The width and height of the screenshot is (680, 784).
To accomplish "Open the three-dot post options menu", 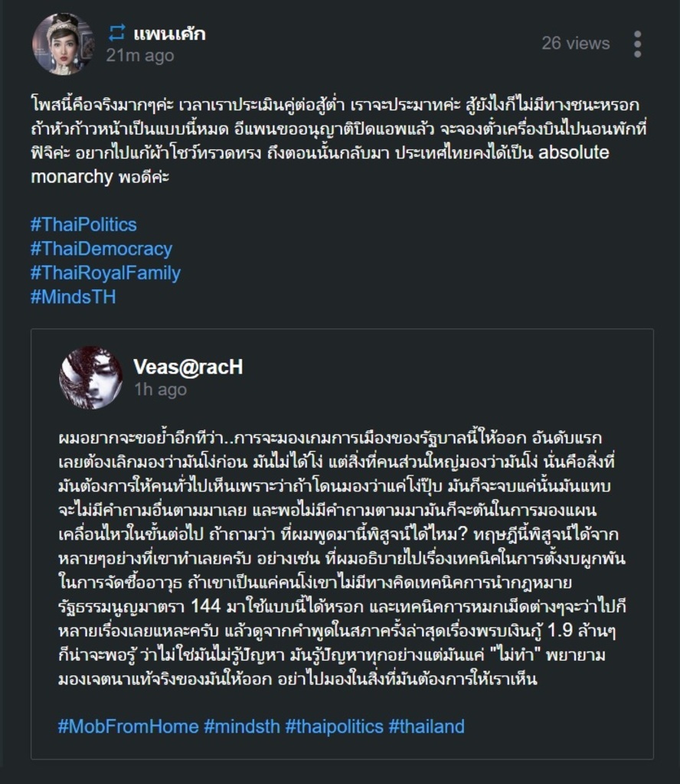I will [637, 44].
